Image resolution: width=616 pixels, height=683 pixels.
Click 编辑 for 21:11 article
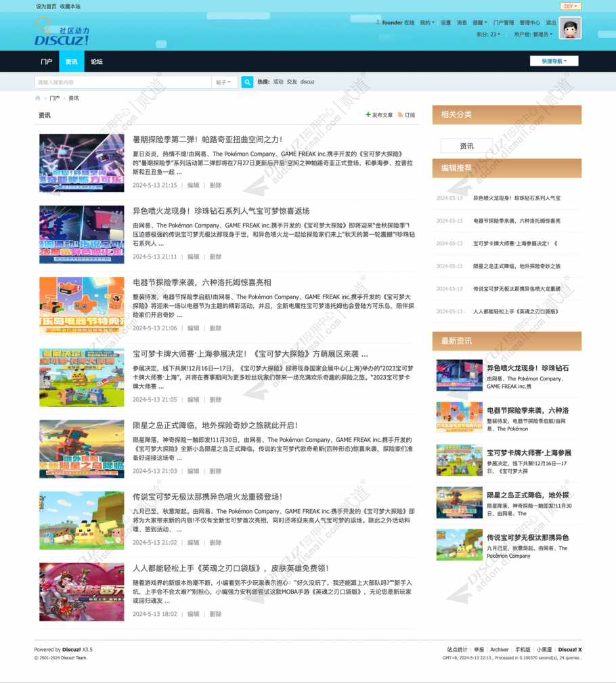tap(193, 257)
